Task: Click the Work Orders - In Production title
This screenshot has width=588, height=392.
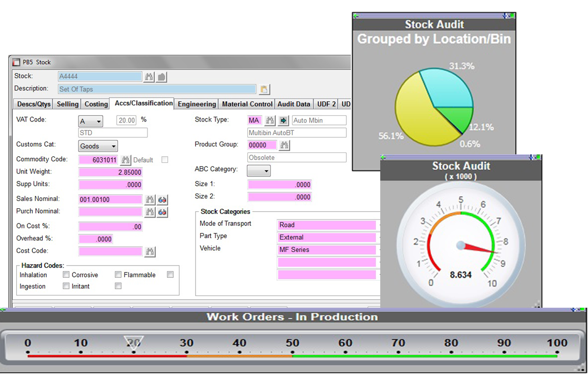Action: pyautogui.click(x=292, y=317)
